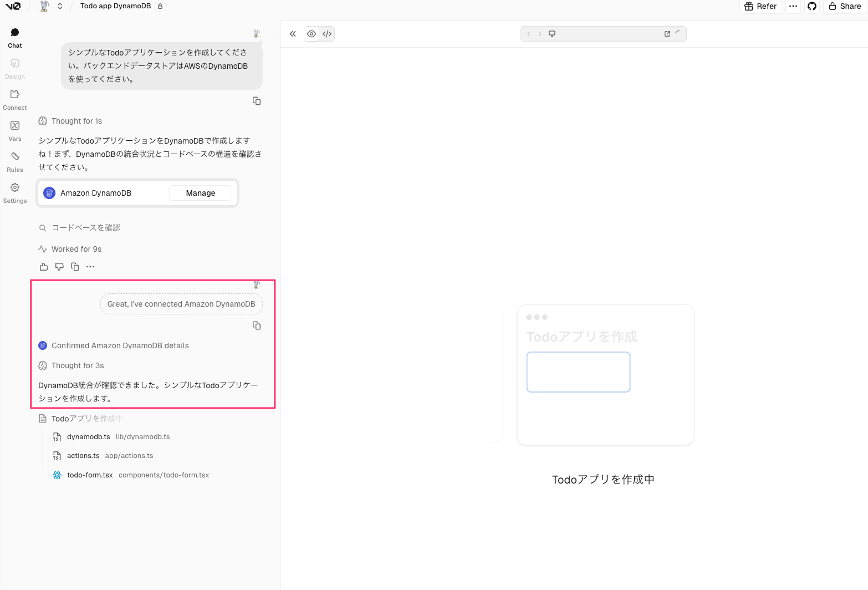This screenshot has width=868, height=590.
Task: Click the Share button
Action: pyautogui.click(x=844, y=6)
